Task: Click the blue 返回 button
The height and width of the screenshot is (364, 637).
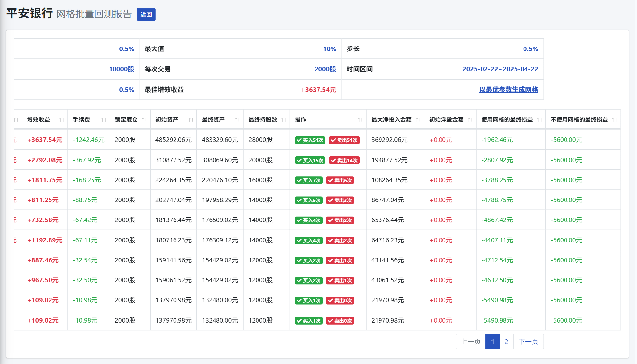Action: 146,14
